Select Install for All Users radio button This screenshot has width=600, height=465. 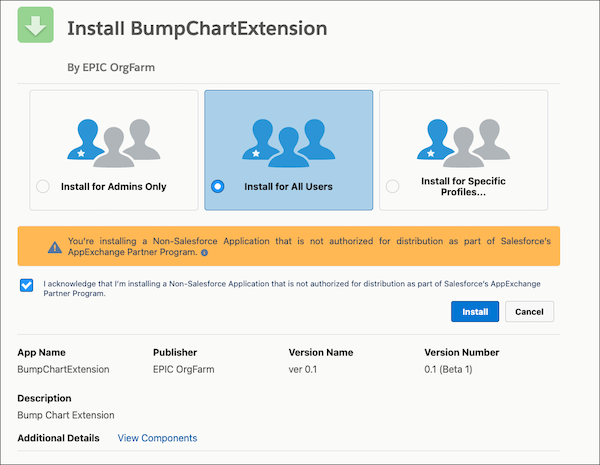coord(218,186)
